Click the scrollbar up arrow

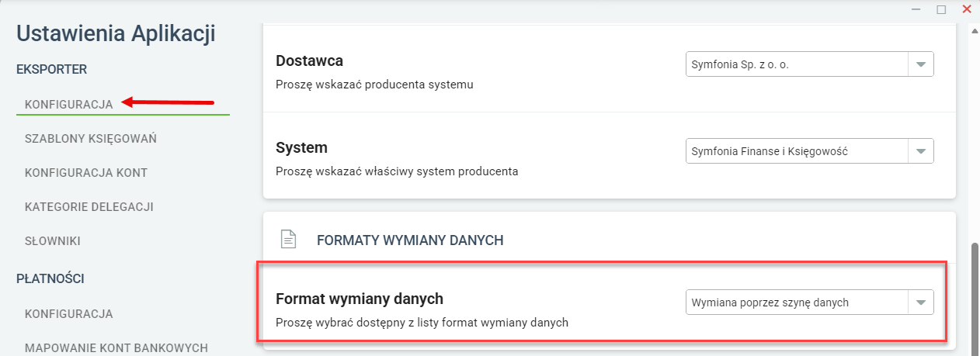point(975,30)
